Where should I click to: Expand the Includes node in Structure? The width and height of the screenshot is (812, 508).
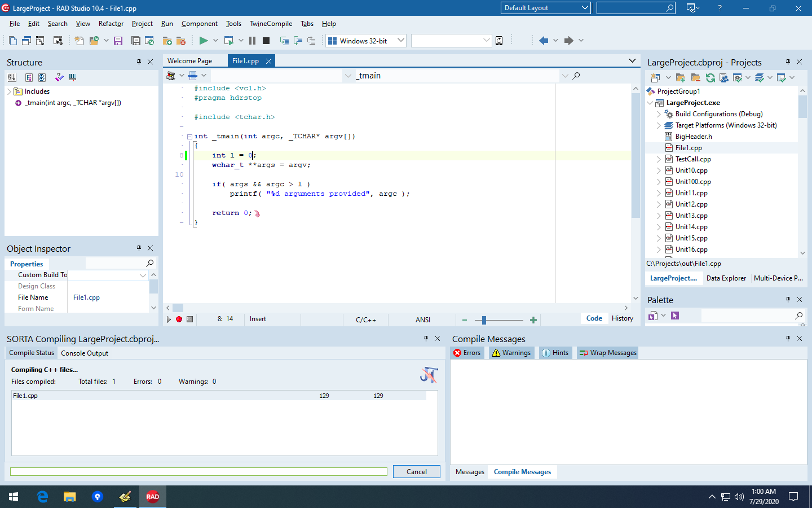tap(9, 91)
